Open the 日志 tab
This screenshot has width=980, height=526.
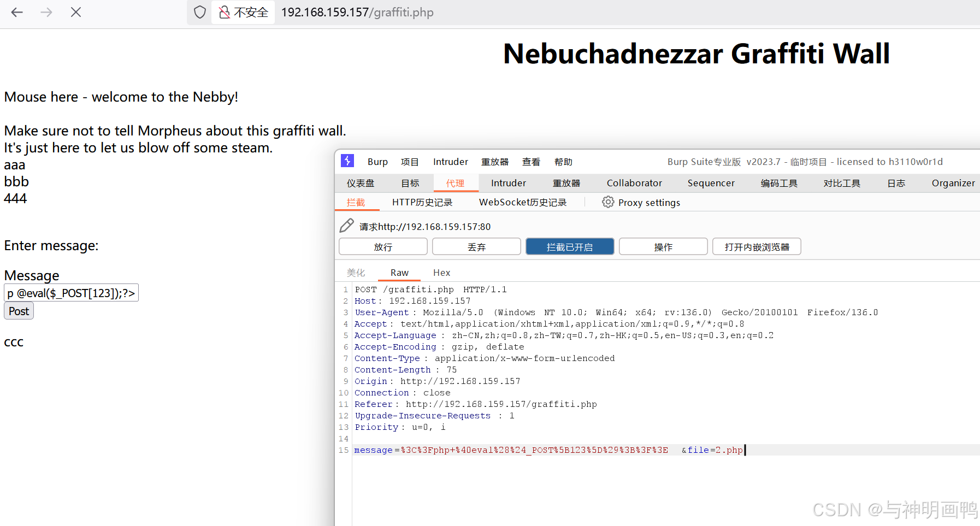tap(896, 183)
